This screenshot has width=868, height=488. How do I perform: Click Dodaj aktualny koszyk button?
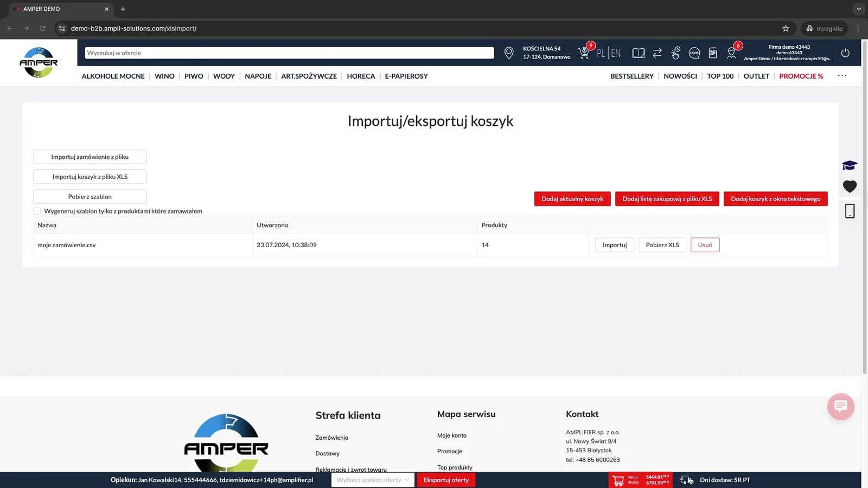point(572,199)
